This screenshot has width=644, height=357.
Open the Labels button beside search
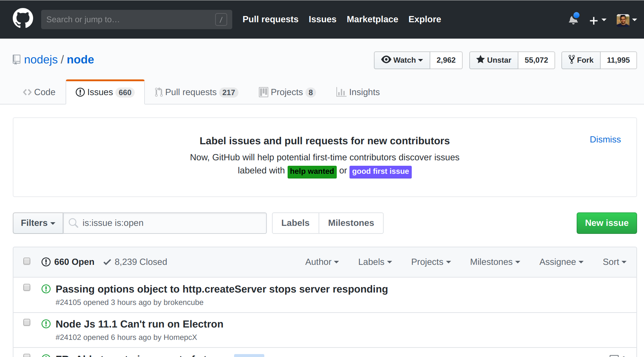coord(295,223)
